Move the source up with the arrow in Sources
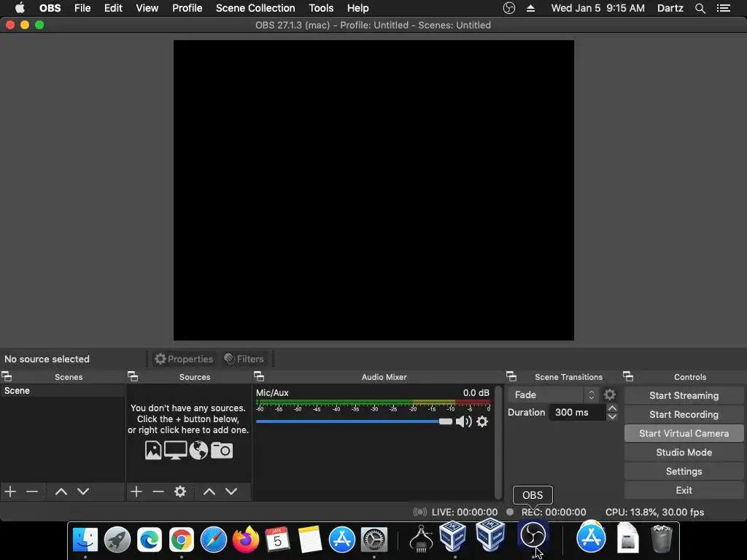The height and width of the screenshot is (560, 747). [x=209, y=491]
